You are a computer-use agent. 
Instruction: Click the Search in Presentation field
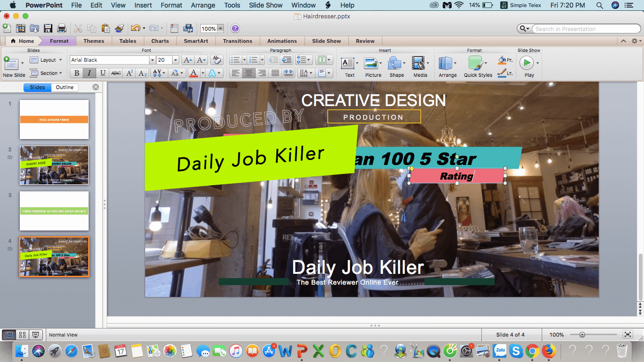[x=586, y=29]
